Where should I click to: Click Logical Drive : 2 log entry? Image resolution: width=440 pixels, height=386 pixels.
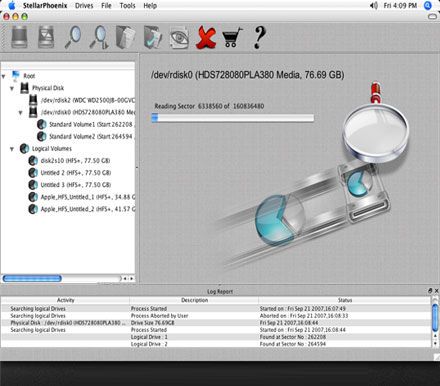tap(149, 344)
